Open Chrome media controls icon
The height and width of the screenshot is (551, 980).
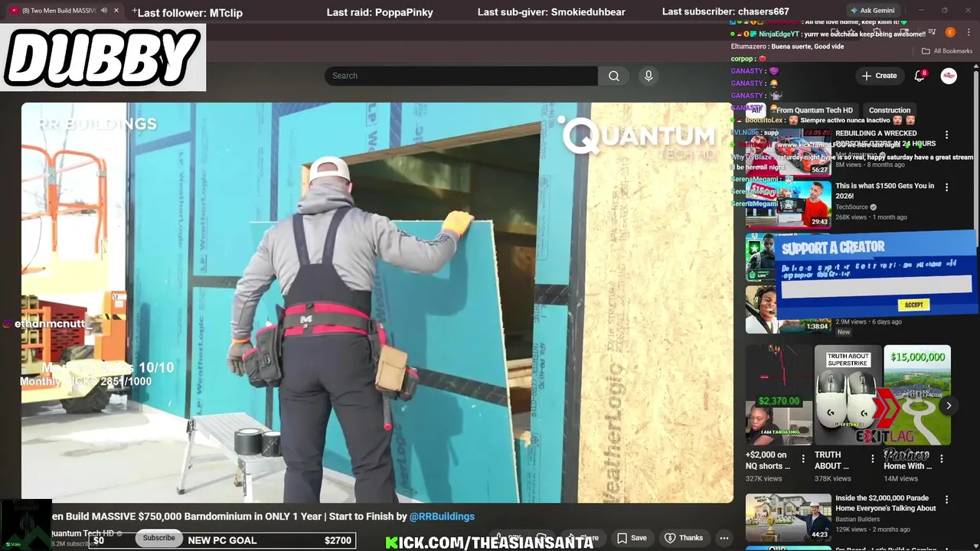(x=932, y=32)
